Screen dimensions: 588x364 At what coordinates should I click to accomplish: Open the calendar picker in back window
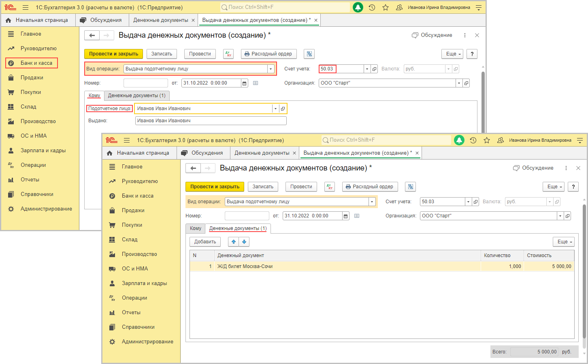[244, 83]
